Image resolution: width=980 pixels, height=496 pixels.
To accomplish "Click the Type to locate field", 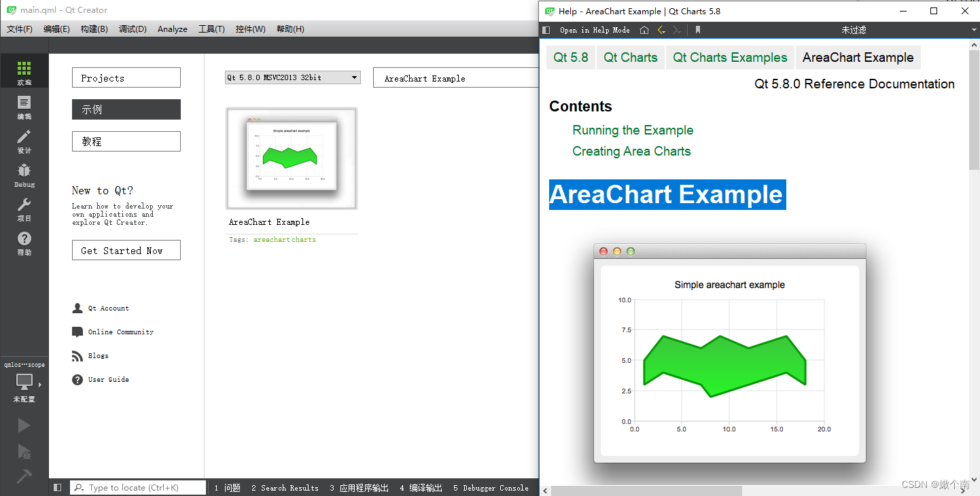I will coord(138,487).
